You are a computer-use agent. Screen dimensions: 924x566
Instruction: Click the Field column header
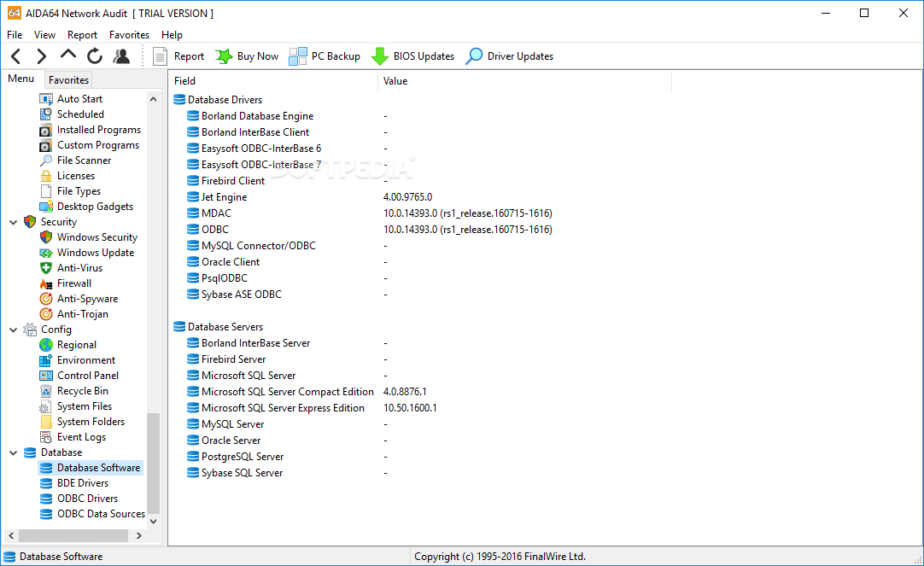(272, 81)
